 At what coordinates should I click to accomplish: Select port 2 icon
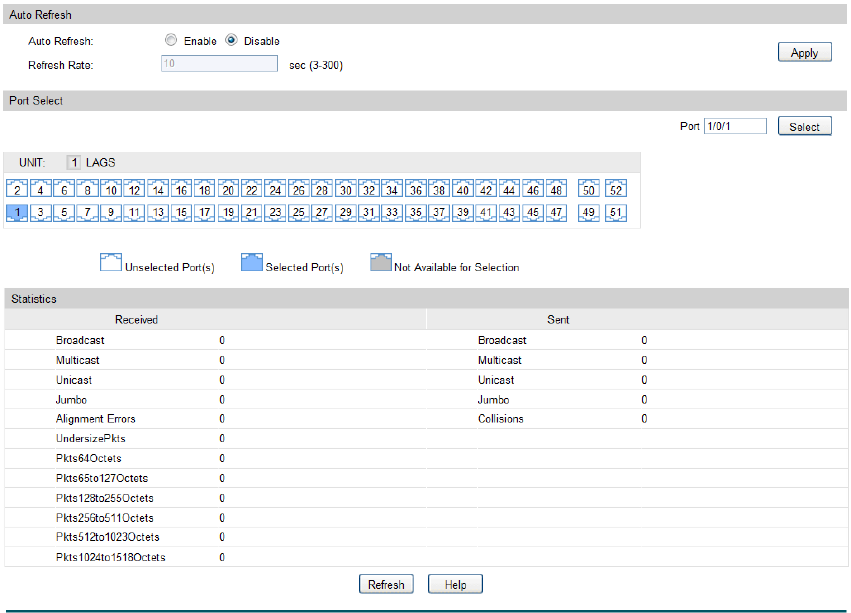pos(17,188)
